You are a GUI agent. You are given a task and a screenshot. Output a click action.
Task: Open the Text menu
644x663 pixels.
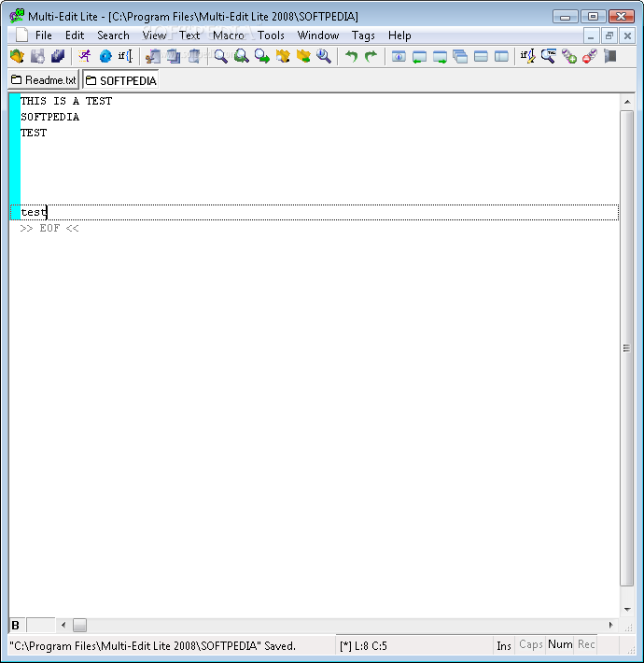(189, 35)
